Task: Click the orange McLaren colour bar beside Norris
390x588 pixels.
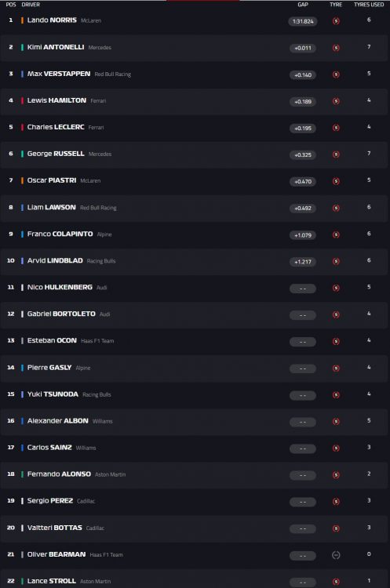Action: (x=22, y=20)
